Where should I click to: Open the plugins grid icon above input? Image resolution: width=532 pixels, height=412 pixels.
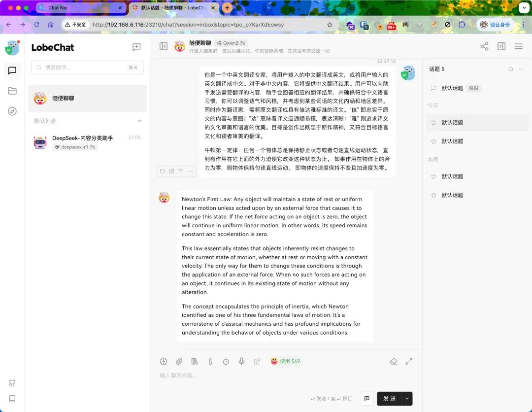tap(257, 361)
